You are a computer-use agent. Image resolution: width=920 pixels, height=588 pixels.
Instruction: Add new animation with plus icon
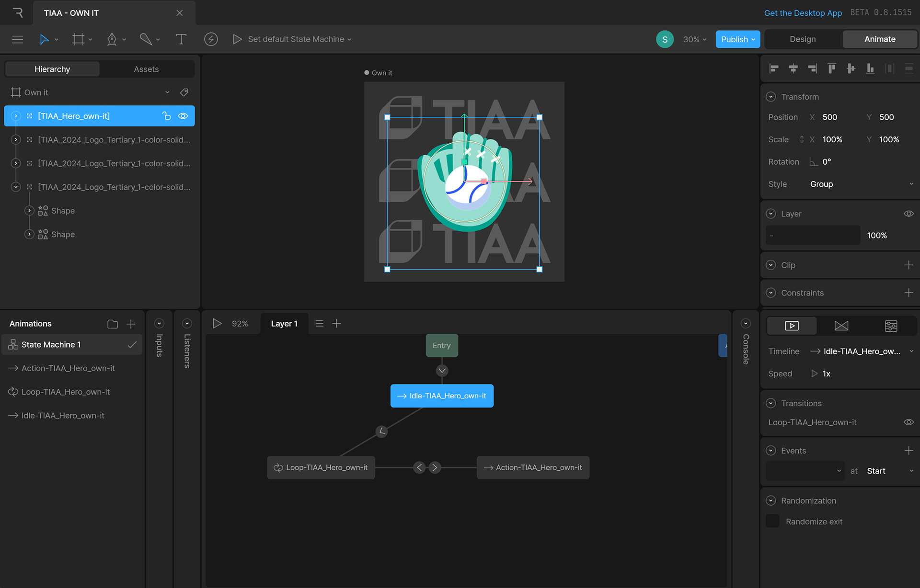point(131,324)
